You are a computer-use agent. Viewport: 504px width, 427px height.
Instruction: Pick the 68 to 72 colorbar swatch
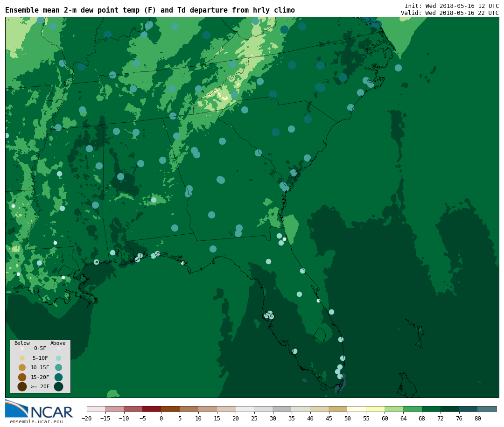432,409
